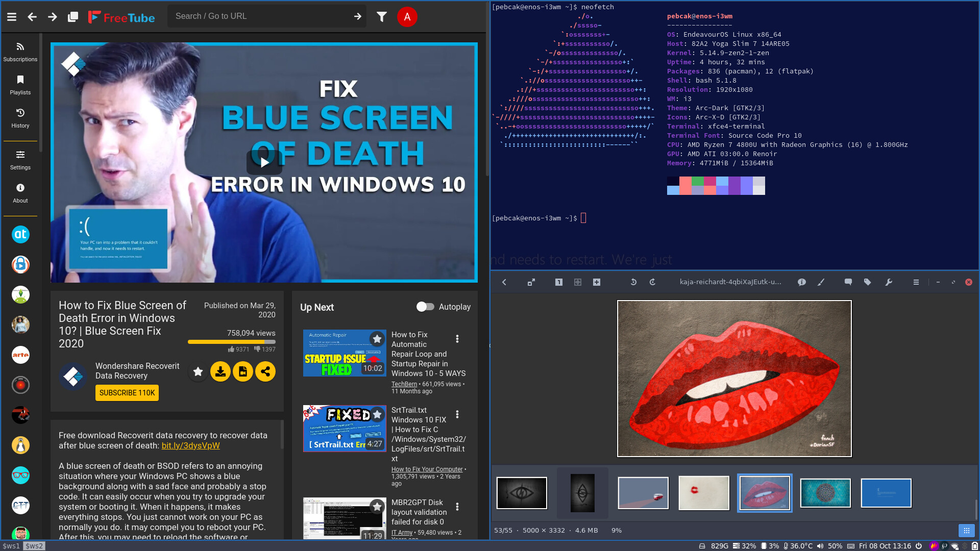Favorite the SrtTrail.txt video
Screen dimensions: 980x551
point(377,414)
